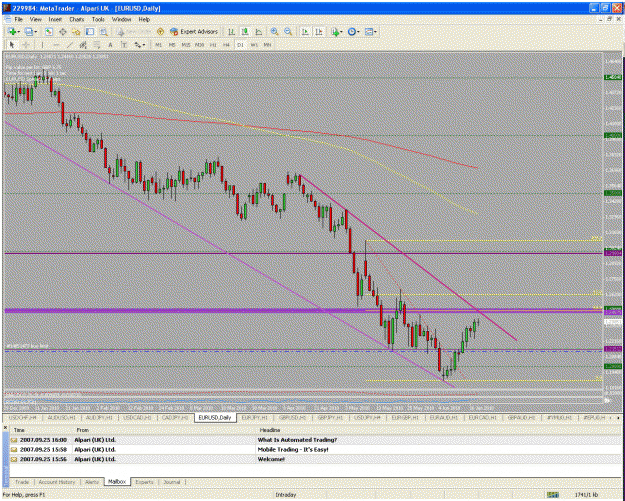This screenshot has height=501, width=625.
Task: Switch to M1 timeframe
Action: tap(159, 45)
